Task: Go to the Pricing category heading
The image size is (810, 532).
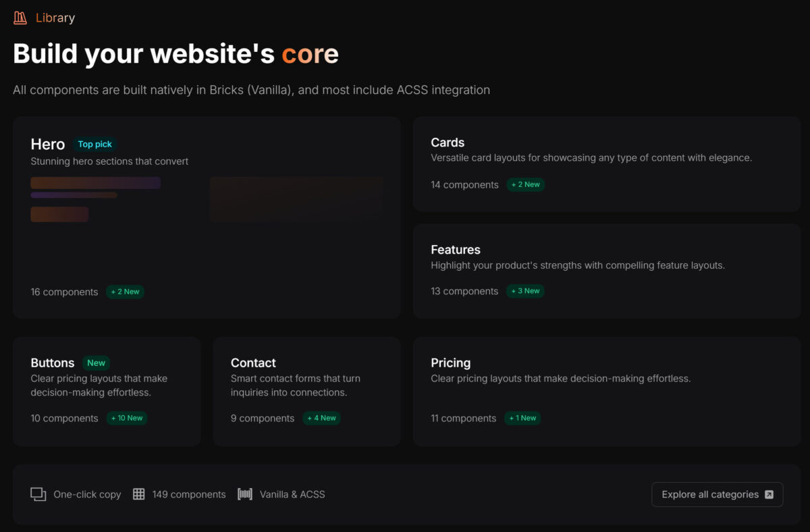Action: pos(451,363)
